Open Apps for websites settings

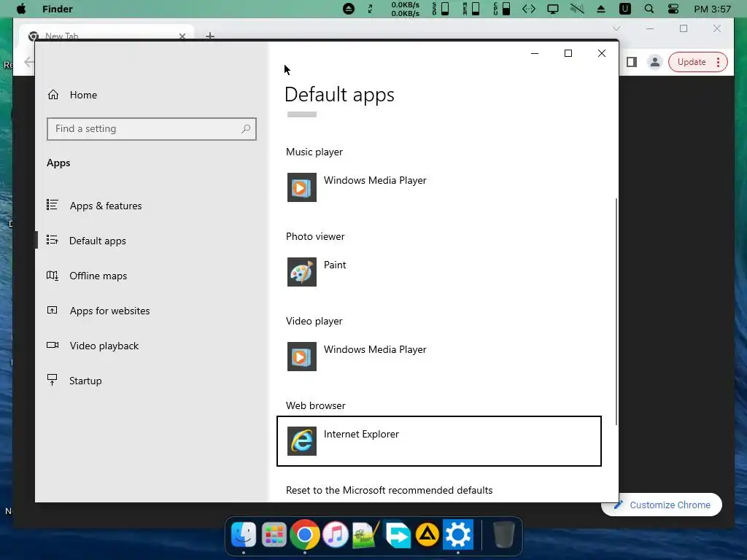109,311
